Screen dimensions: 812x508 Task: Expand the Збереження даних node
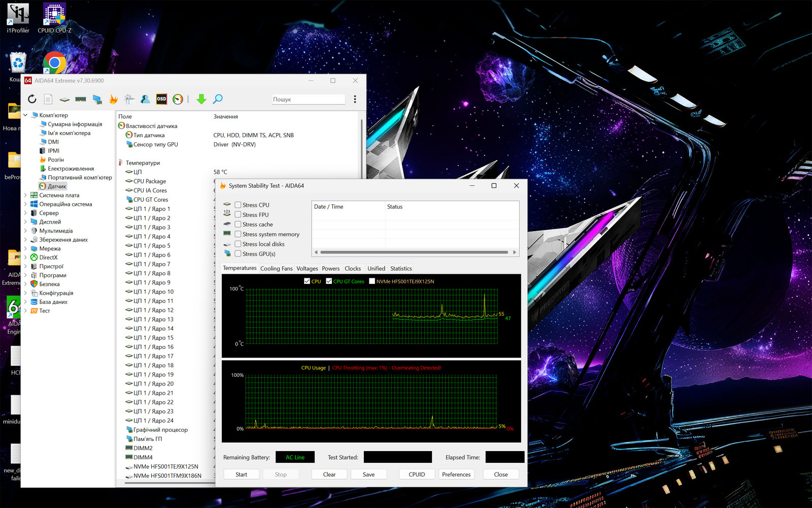tap(25, 240)
